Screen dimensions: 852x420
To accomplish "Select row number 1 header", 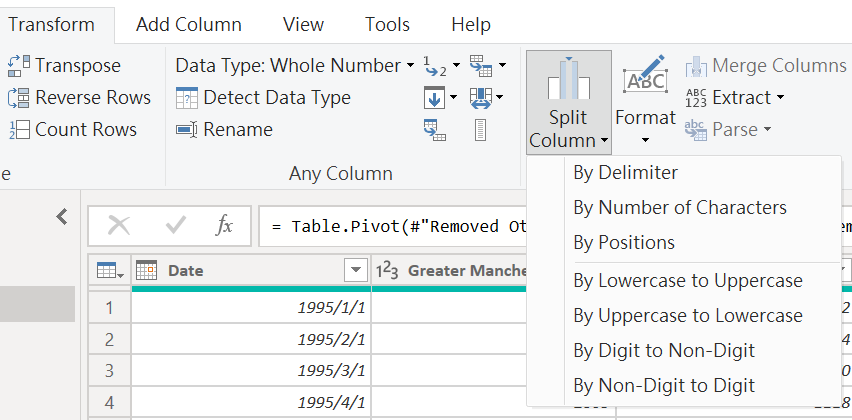I will [109, 308].
